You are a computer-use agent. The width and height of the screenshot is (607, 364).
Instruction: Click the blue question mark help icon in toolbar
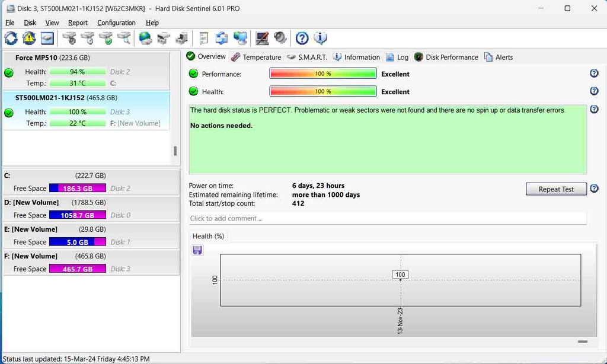click(302, 39)
